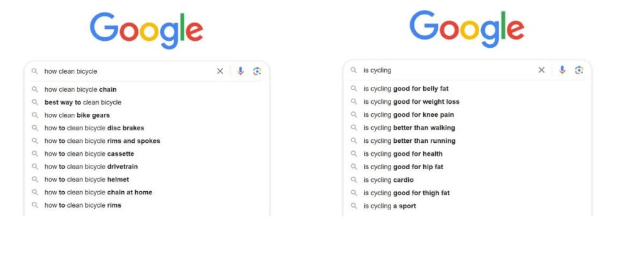Image resolution: width=644 pixels, height=268 pixels.
Task: Click the Google Lens icon in left search box
Action: click(x=257, y=71)
